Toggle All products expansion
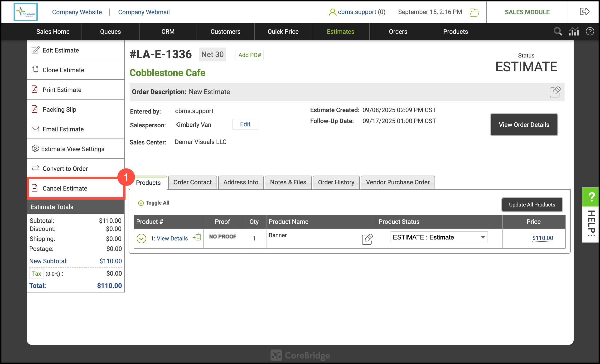Screen dimensions: 600x364 [x=154, y=203]
